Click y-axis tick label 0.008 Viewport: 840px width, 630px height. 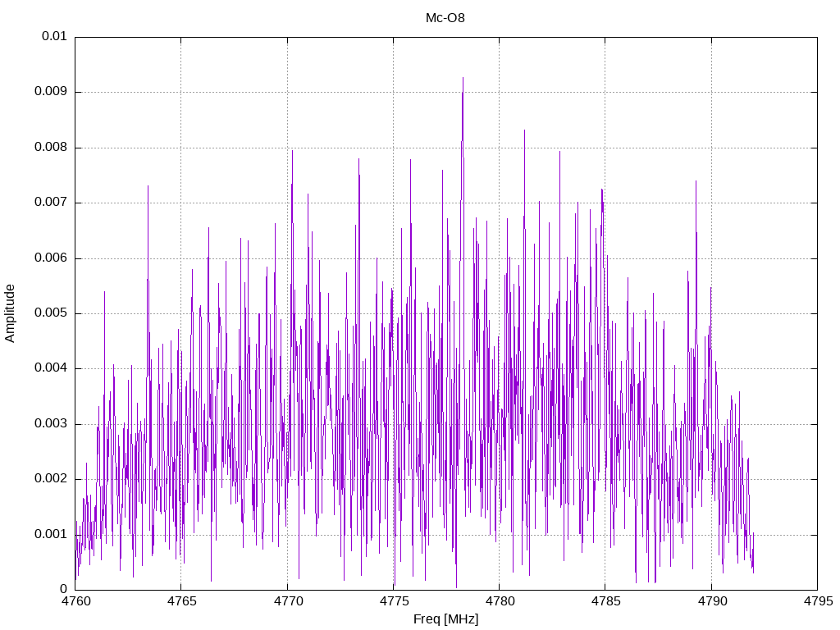[51, 148]
